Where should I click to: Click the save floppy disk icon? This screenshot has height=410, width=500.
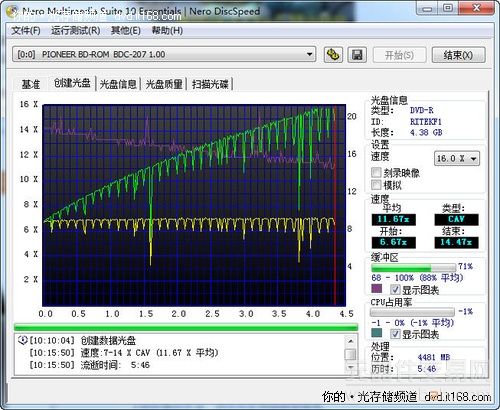[357, 54]
